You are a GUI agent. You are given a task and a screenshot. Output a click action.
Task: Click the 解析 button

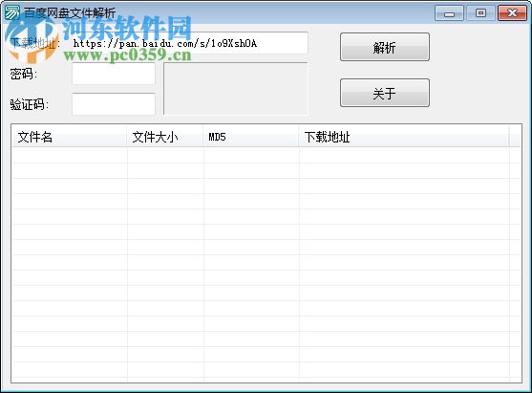point(385,47)
